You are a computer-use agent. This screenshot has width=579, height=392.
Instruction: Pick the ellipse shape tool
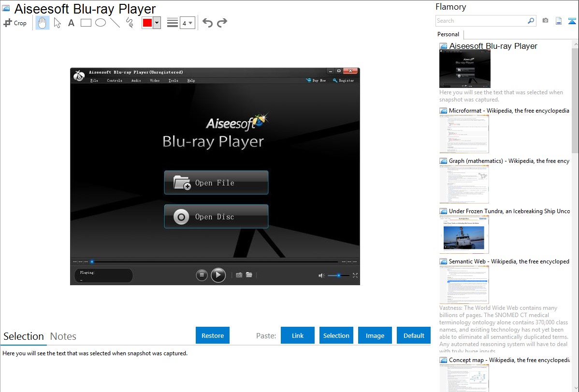click(101, 23)
